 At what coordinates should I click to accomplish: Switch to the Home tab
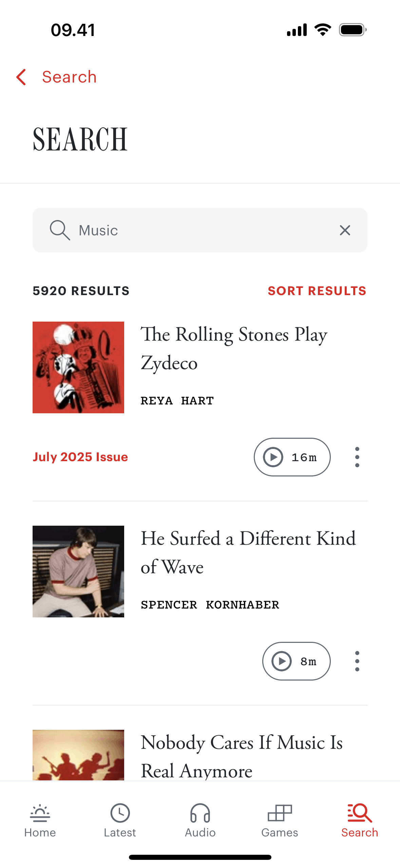pos(40,820)
